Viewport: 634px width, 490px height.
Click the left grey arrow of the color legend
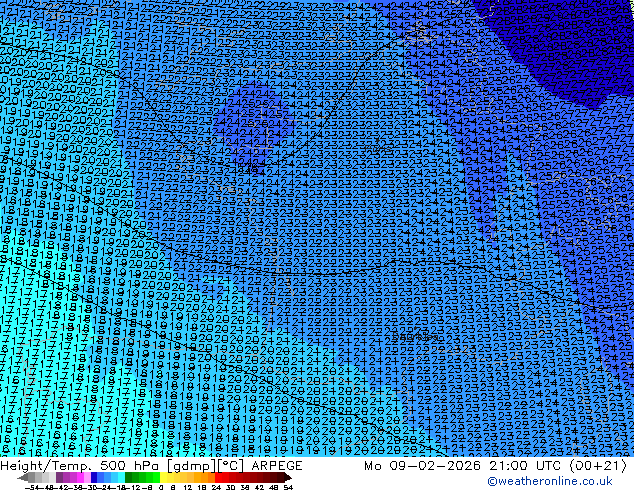[x=23, y=477]
